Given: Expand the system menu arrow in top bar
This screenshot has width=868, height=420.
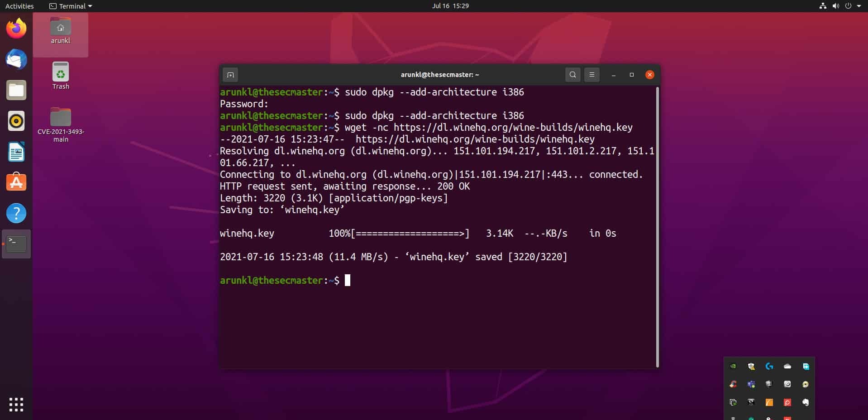Looking at the screenshot, I should 858,6.
